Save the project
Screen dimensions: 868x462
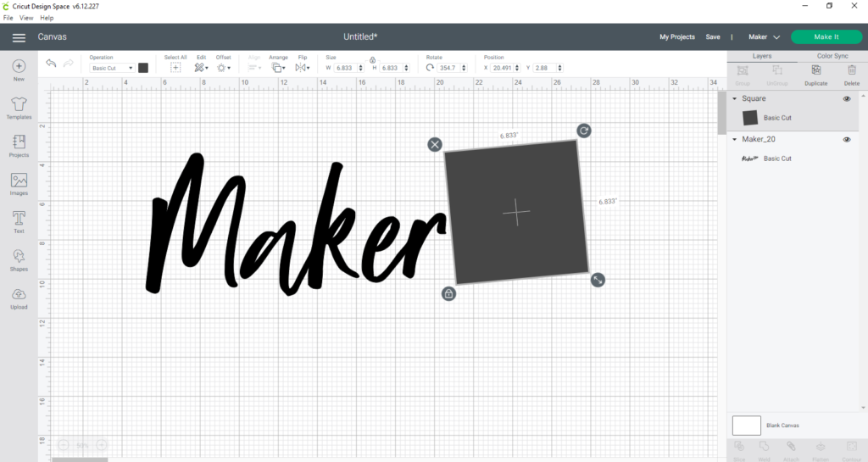713,37
